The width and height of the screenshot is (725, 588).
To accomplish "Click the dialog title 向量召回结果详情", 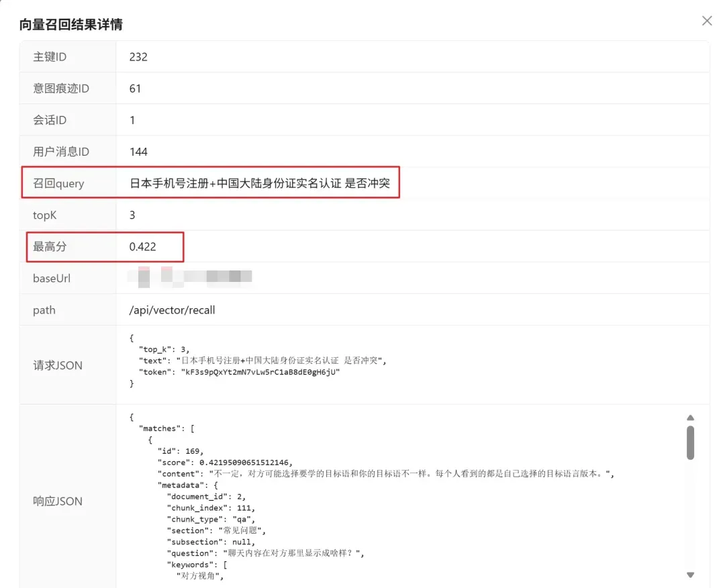I will (x=70, y=25).
